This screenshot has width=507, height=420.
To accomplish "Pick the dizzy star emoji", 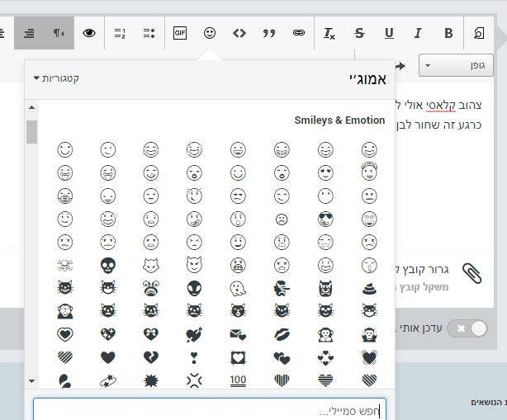I will pyautogui.click(x=108, y=380).
